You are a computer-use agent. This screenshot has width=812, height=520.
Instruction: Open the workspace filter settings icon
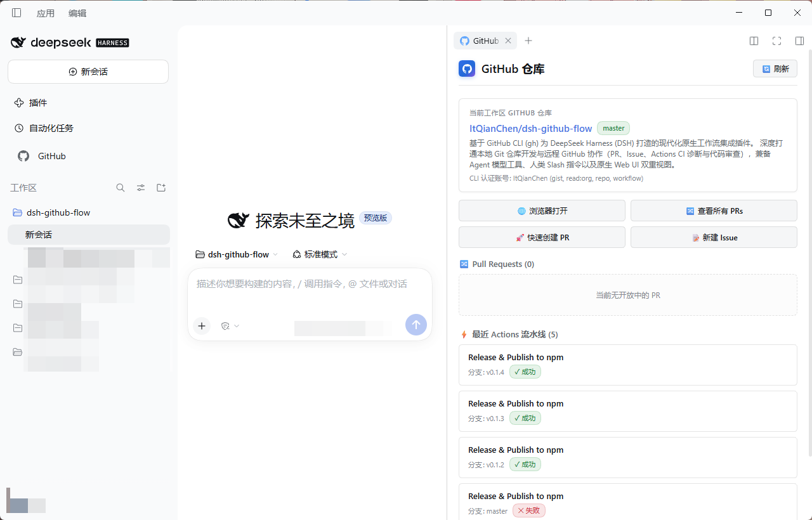pyautogui.click(x=141, y=188)
